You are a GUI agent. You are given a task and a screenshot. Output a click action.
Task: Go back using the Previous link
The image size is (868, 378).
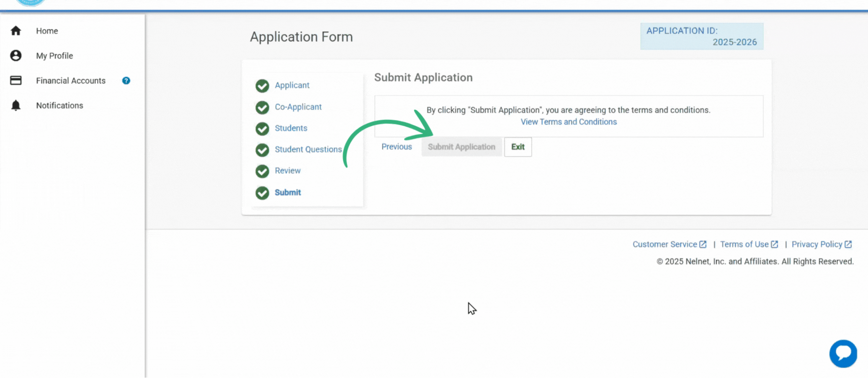(396, 147)
